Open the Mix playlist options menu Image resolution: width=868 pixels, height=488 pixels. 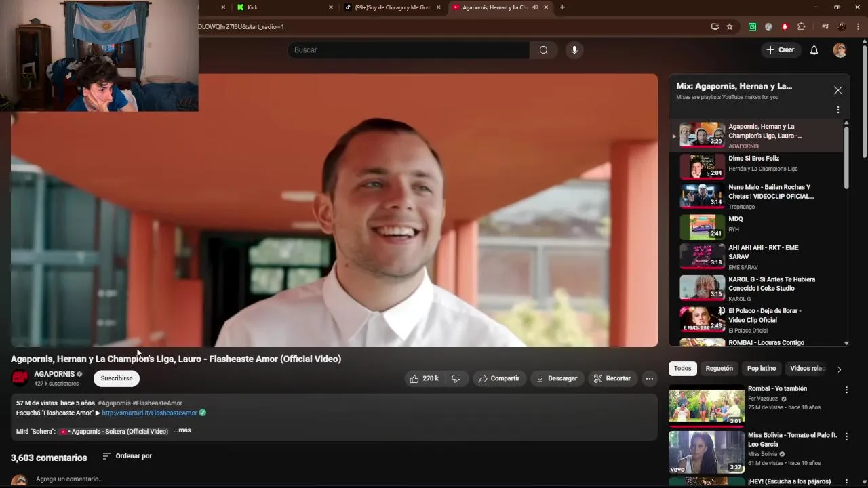click(x=838, y=110)
